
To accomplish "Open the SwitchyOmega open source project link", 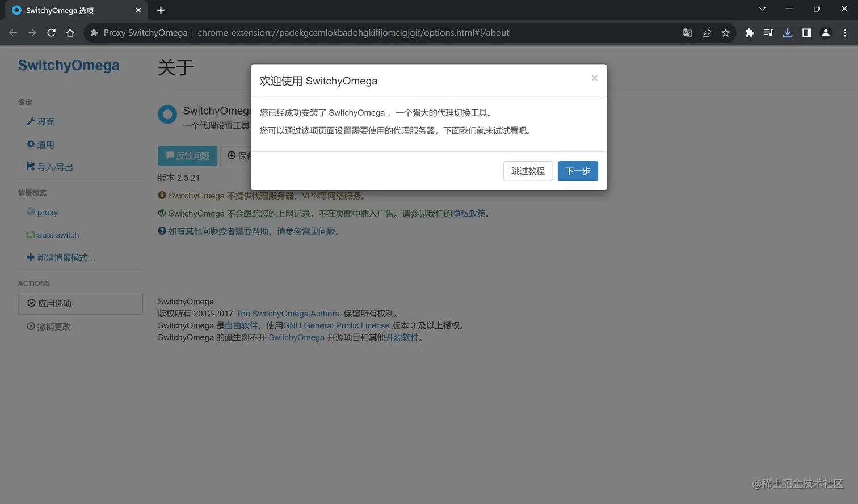I will [296, 337].
